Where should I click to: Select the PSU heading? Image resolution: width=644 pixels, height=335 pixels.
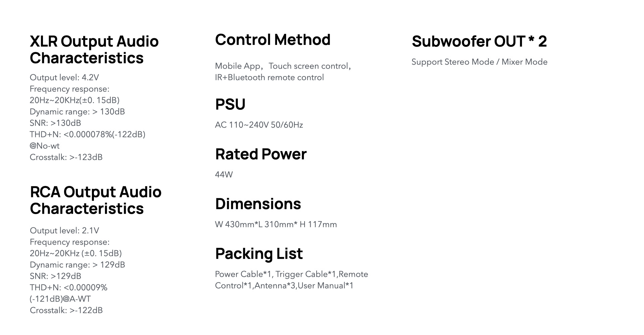[230, 104]
